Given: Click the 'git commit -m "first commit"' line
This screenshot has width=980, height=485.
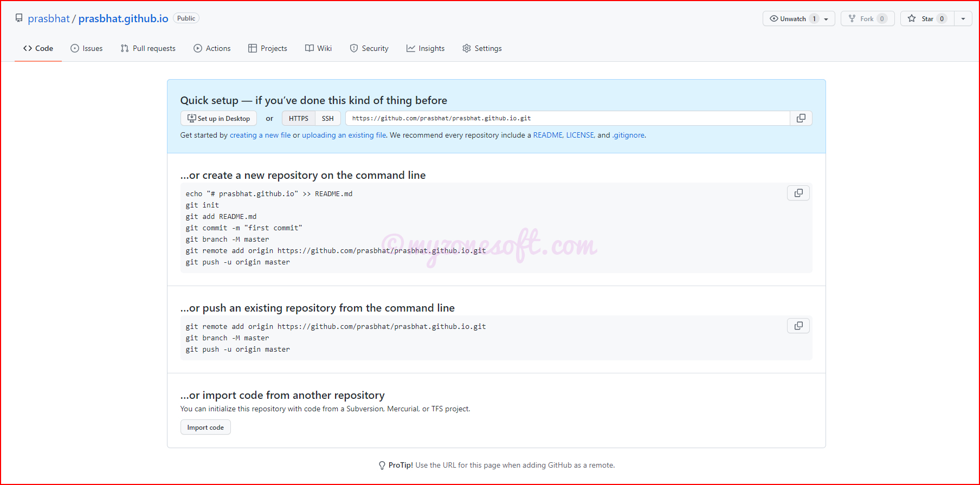Looking at the screenshot, I should click(244, 228).
